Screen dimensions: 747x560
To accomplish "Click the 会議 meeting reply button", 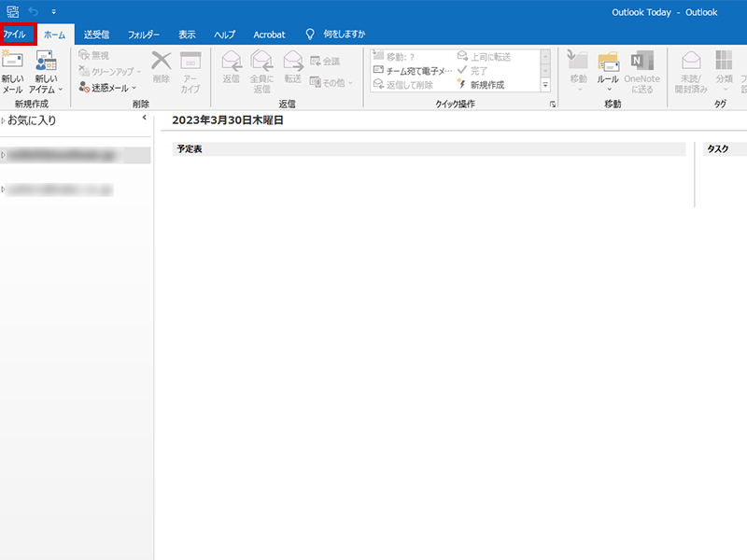I will point(325,61).
